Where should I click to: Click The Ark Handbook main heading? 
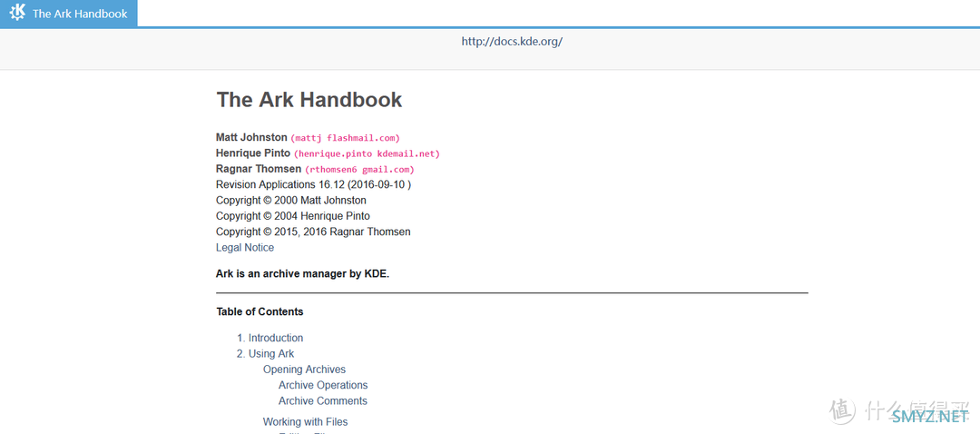pyautogui.click(x=309, y=100)
